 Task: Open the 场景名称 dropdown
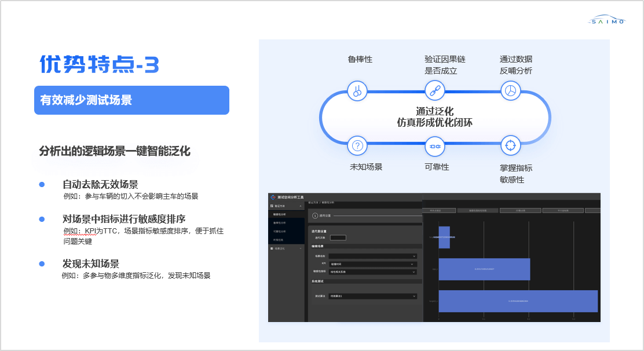click(372, 255)
